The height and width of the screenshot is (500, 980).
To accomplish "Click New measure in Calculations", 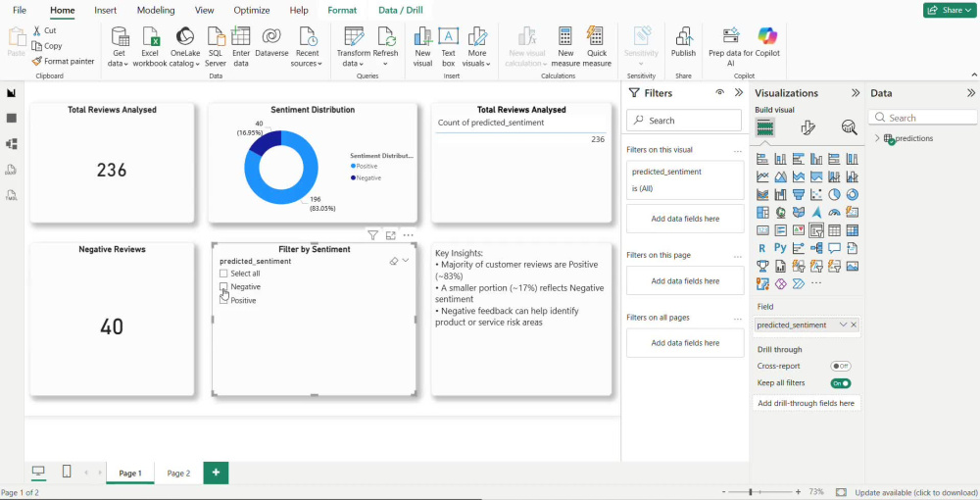I will (x=565, y=46).
